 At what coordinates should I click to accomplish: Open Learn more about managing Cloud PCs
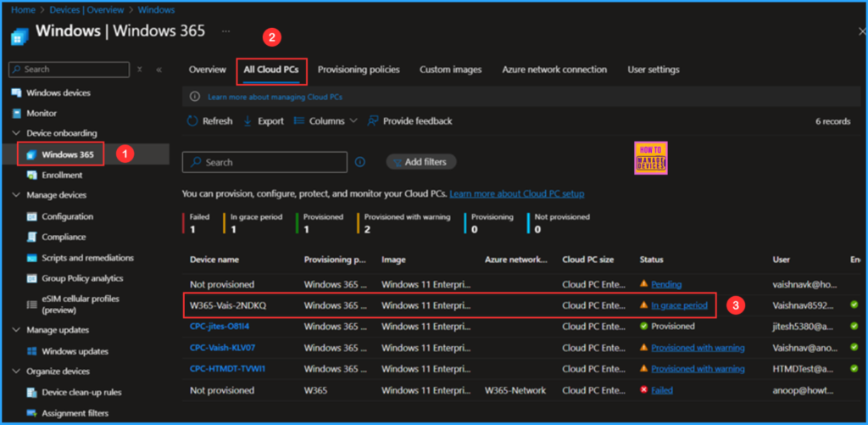pos(275,97)
